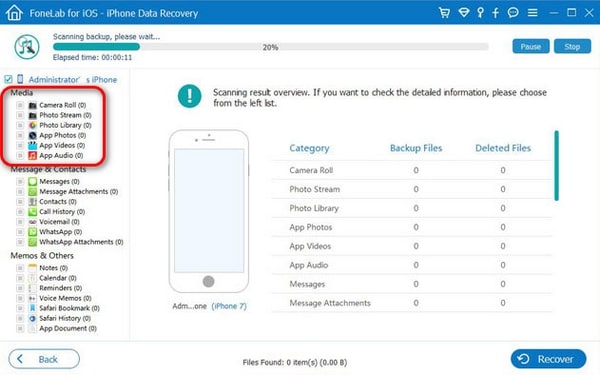Check the Photo Library checkbox
This screenshot has height=375, width=600.
[x=20, y=125]
